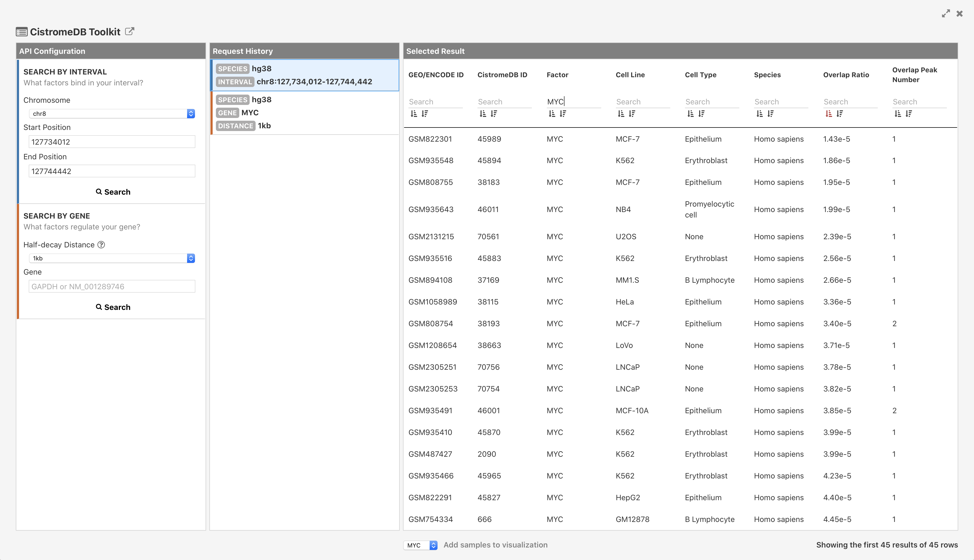Click the Promyelocytic cell type cell

[x=709, y=210]
